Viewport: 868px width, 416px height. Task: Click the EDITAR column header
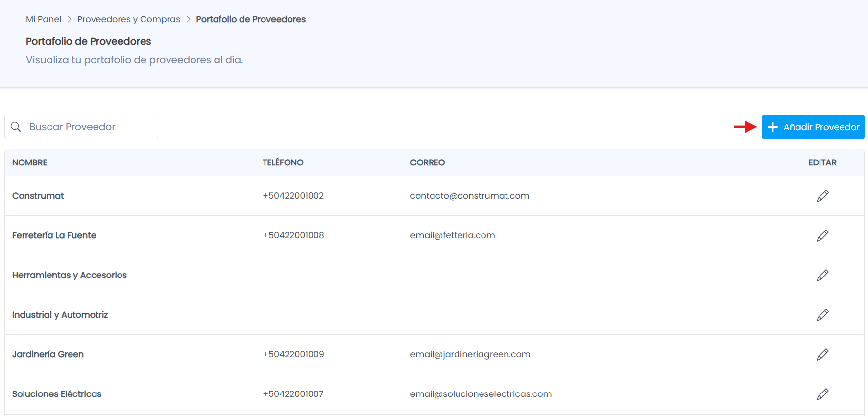[822, 162]
